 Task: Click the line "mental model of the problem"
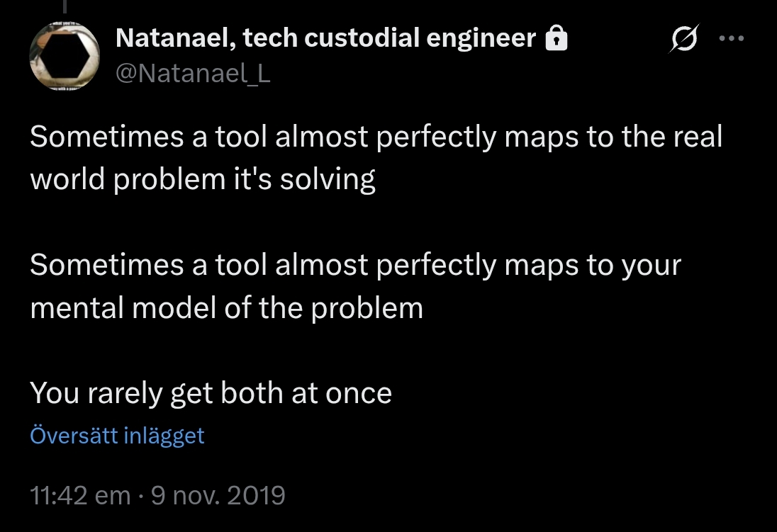(x=226, y=307)
